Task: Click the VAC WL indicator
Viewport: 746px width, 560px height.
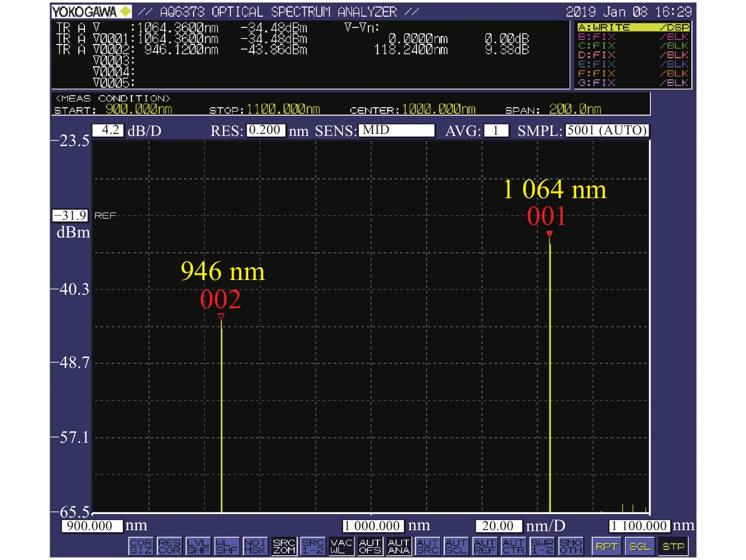Action: [342, 546]
